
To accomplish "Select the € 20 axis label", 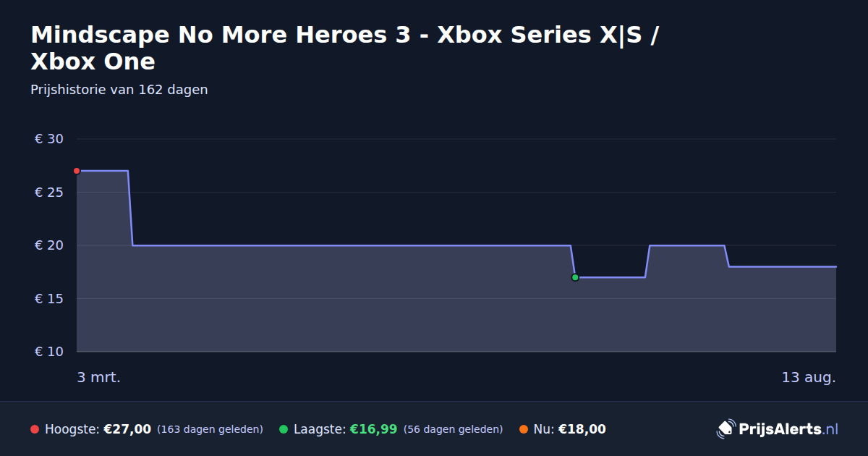I will (49, 245).
